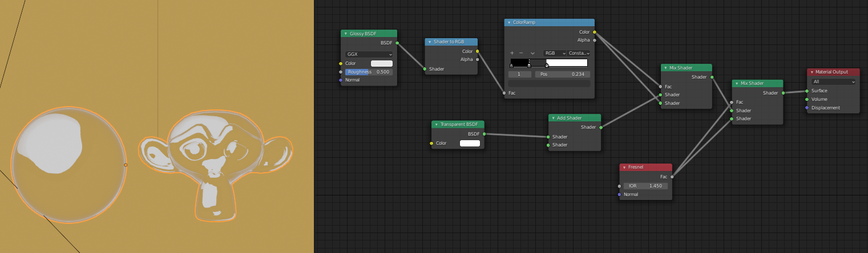
Task: Click the Material Output Surface socket
Action: pyautogui.click(x=807, y=91)
